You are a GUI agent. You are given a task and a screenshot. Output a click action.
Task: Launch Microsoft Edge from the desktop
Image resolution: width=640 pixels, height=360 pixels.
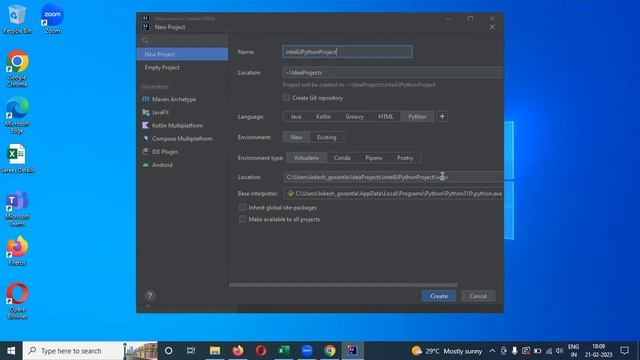tap(17, 115)
